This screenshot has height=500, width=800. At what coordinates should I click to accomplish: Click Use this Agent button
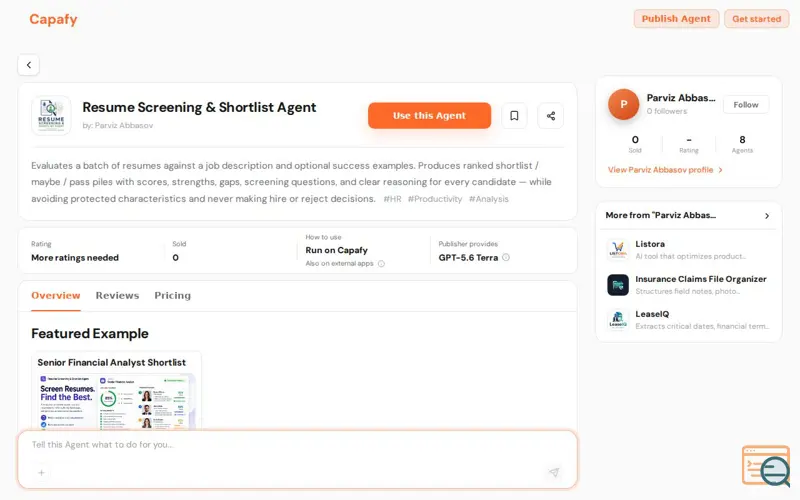429,115
